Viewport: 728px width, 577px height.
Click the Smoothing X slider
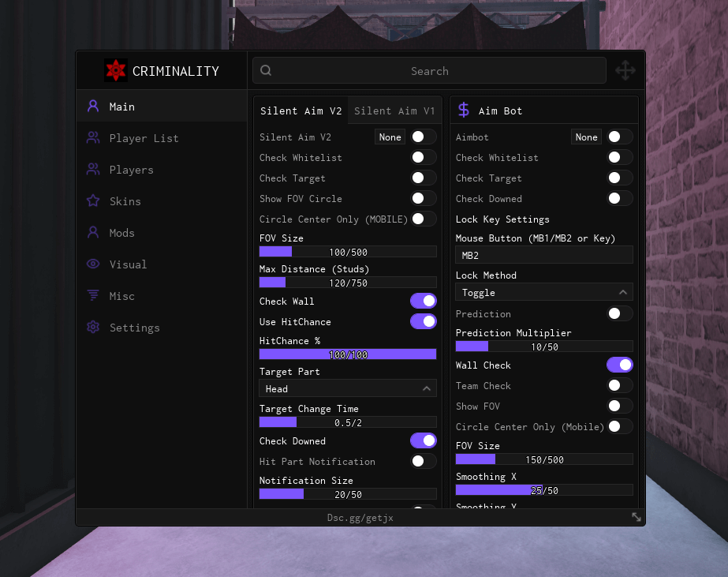tap(544, 490)
